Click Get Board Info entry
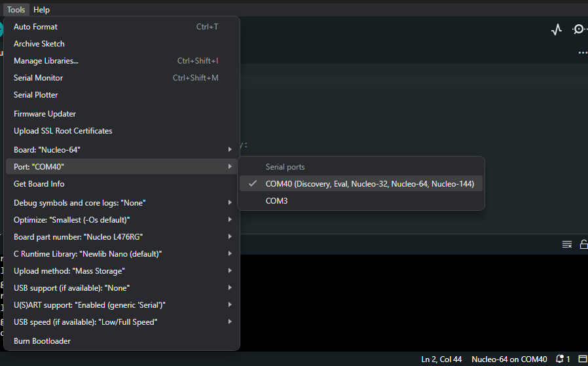 point(39,184)
